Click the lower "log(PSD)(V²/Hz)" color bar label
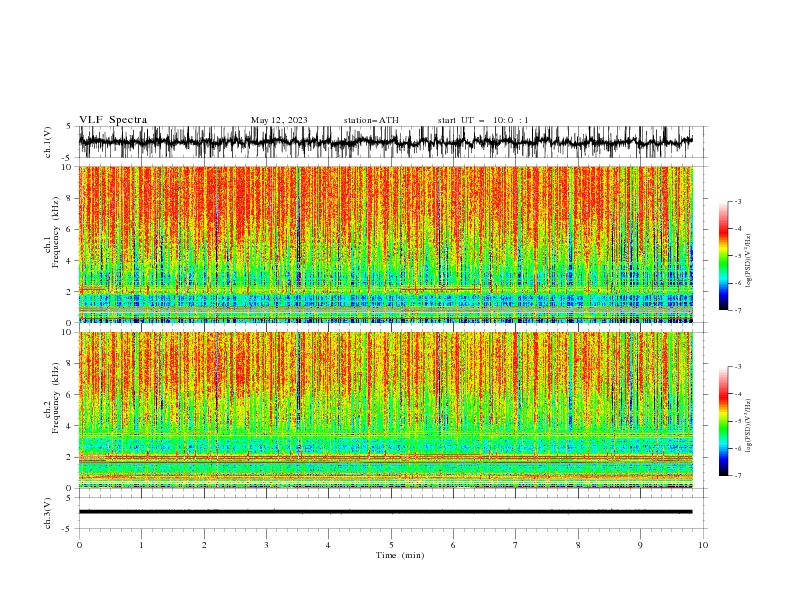 pyautogui.click(x=749, y=425)
